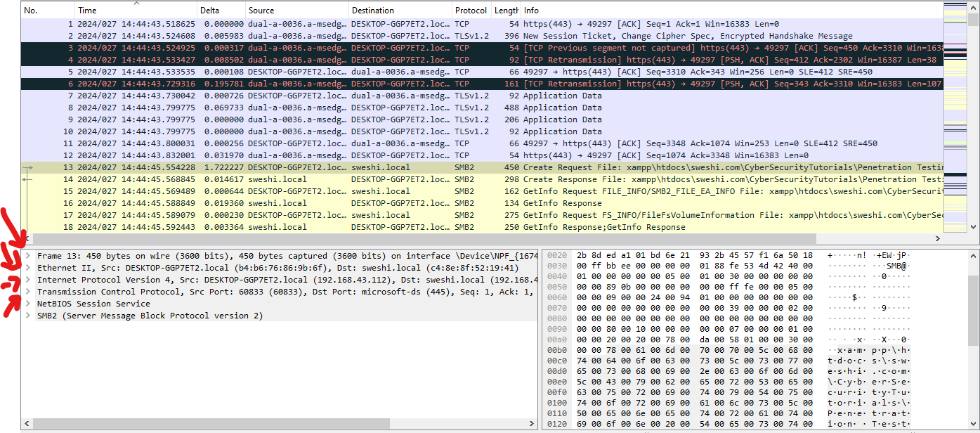Select packet 5 ACK Seq=3310 row

coord(482,72)
